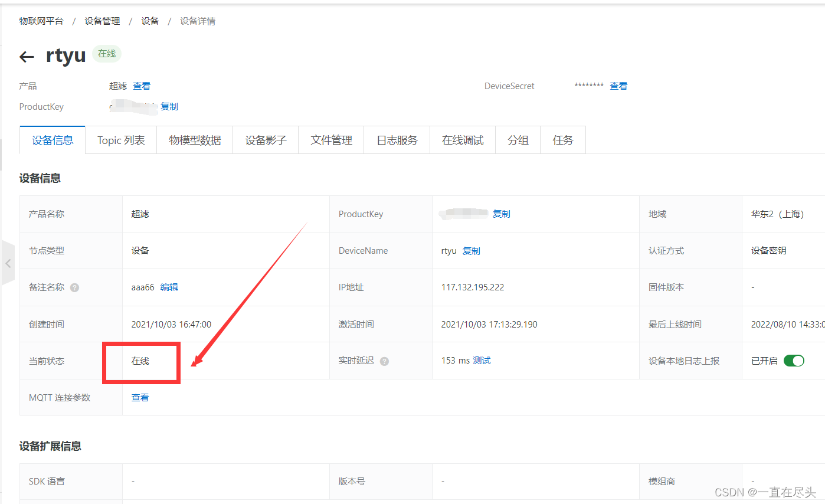Click the 在线 badge next to rtyu
This screenshot has height=504, width=825.
[x=107, y=54]
